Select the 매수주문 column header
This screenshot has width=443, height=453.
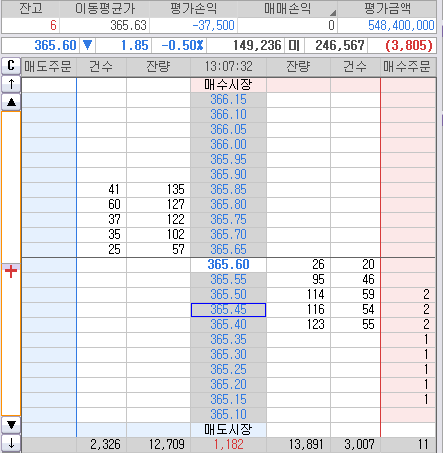pyautogui.click(x=408, y=67)
